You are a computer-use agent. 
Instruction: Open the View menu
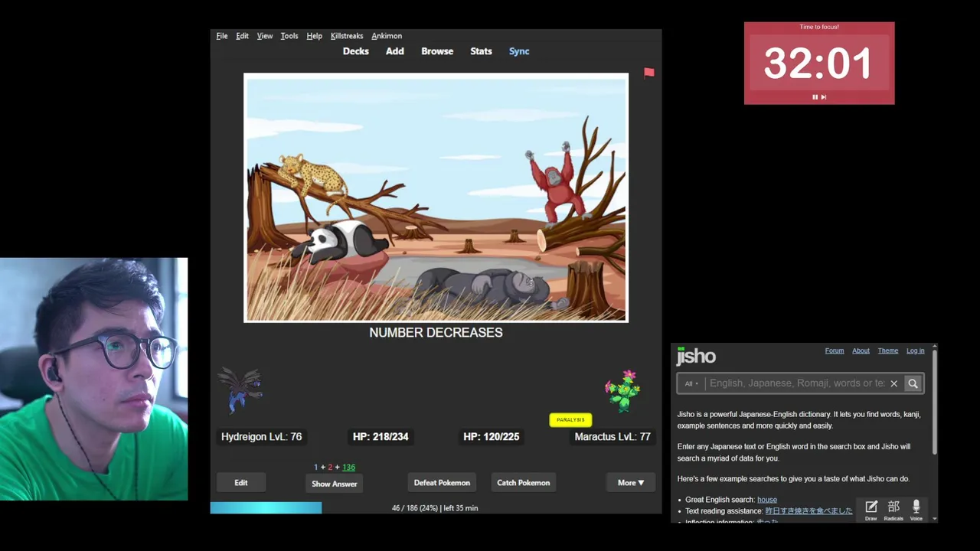tap(265, 36)
